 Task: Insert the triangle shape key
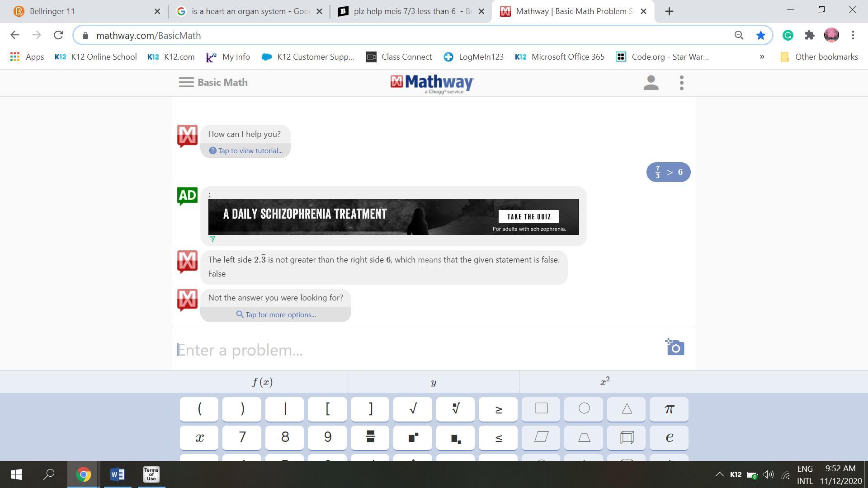(626, 409)
